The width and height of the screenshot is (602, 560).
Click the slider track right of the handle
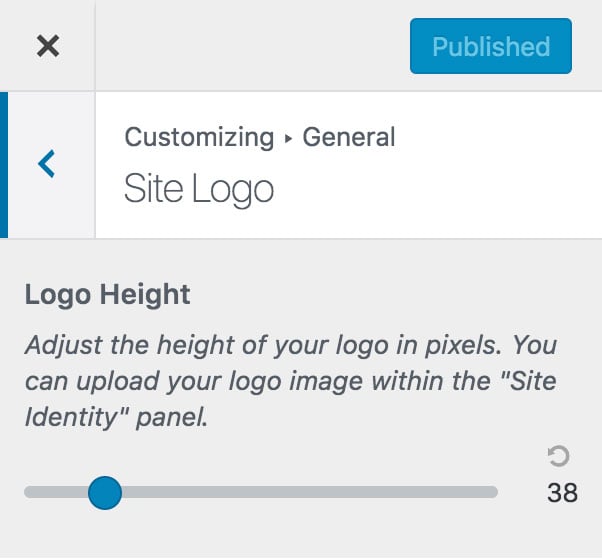coord(309,492)
